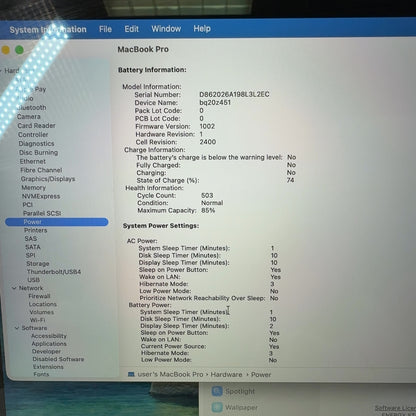Viewport: 416px width, 416px height.
Task: Open the Edit menu
Action: 131,29
